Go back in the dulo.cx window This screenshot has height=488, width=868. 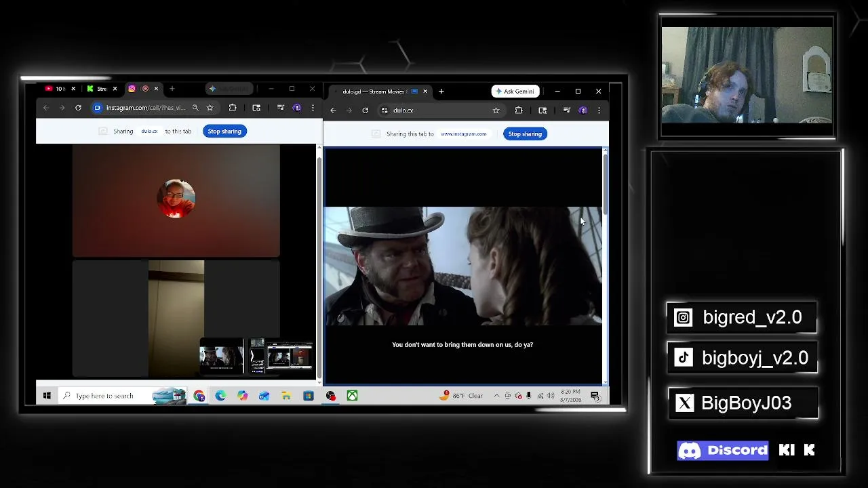(333, 110)
